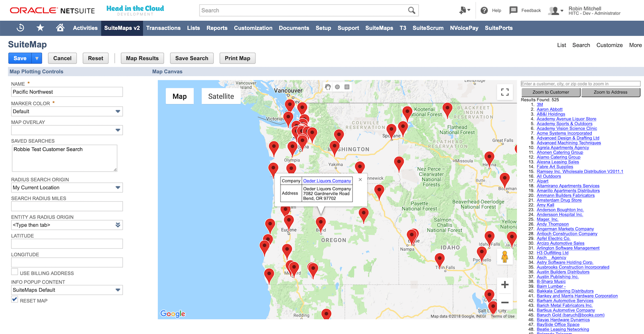Switch map to Satellite view

point(221,96)
